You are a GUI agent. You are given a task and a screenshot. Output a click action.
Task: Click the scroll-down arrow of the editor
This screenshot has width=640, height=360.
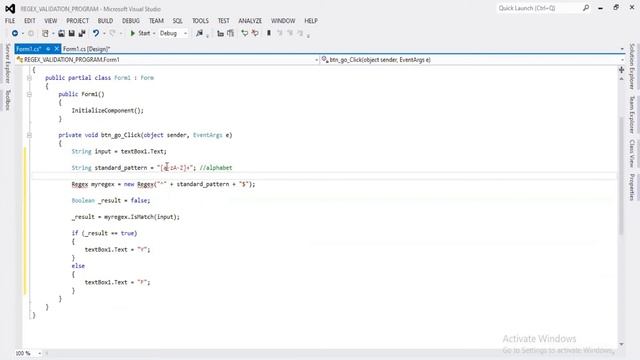point(621,344)
